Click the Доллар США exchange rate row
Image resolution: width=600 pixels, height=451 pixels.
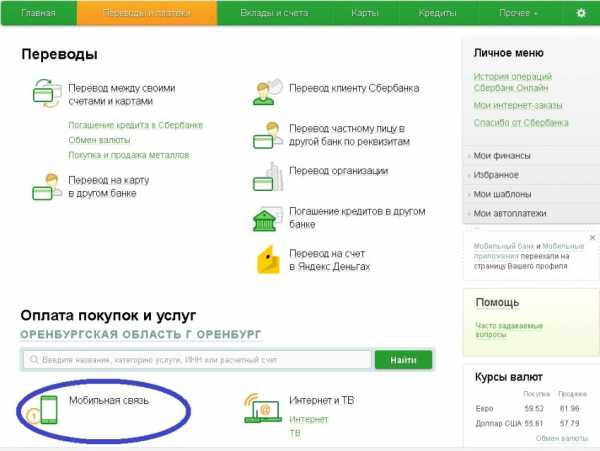tap(527, 423)
